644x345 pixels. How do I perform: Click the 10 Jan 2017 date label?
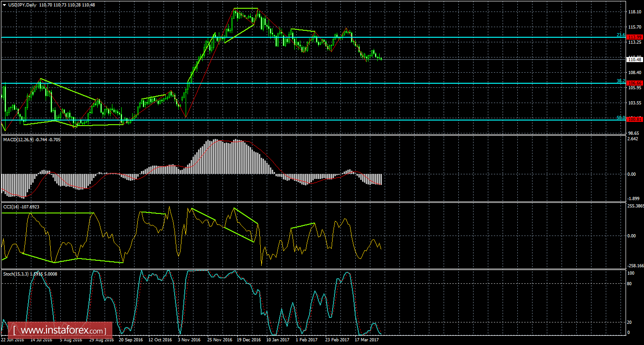pyautogui.click(x=278, y=340)
